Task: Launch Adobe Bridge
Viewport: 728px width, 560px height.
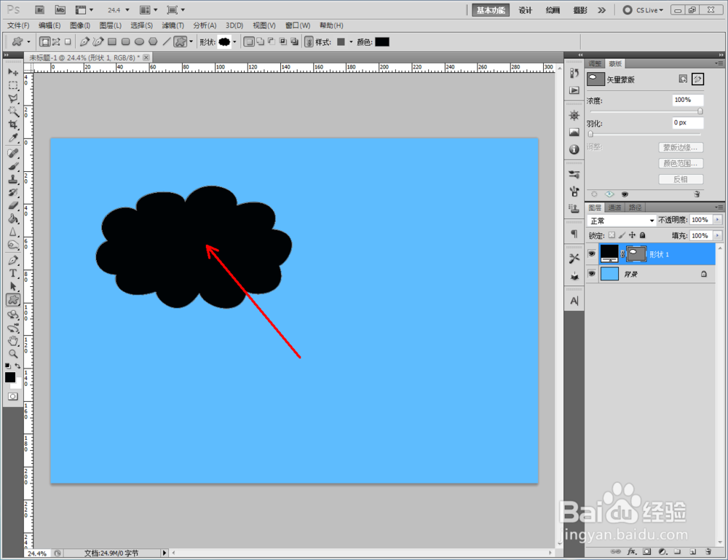Action: pos(40,9)
